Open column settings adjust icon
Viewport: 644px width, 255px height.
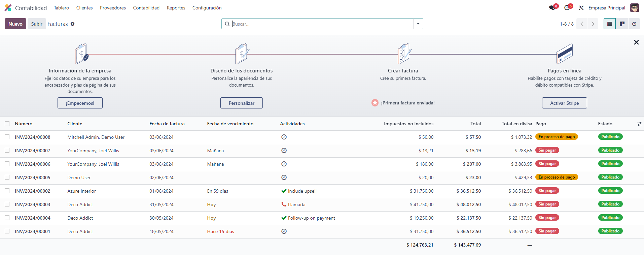click(639, 124)
